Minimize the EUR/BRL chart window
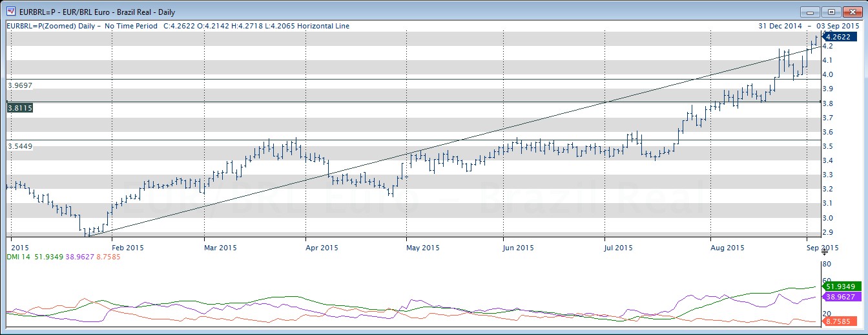868x335 pixels. (x=810, y=12)
